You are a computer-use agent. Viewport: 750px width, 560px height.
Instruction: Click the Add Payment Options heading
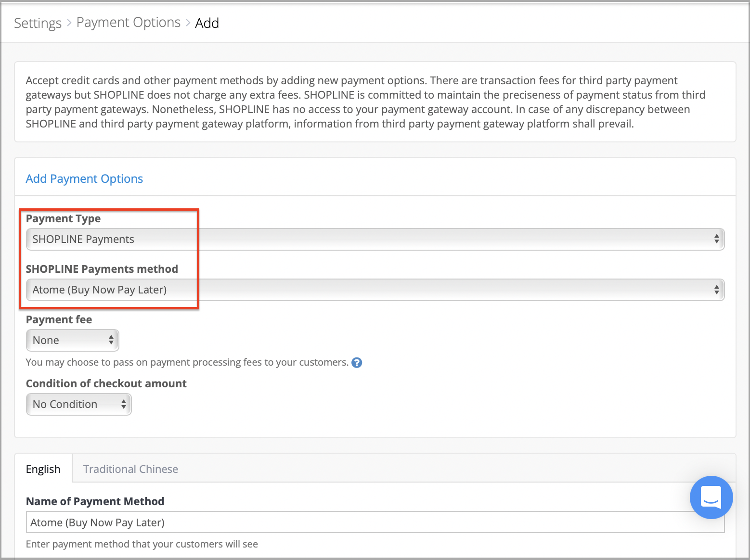[84, 179]
